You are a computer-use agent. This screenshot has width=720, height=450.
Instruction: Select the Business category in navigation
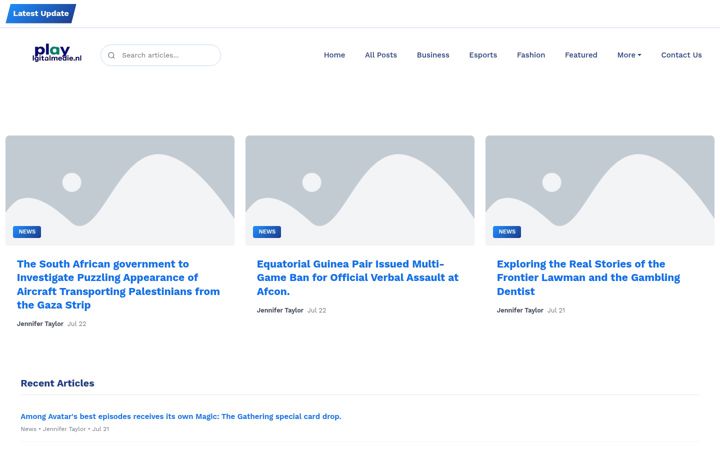(433, 55)
